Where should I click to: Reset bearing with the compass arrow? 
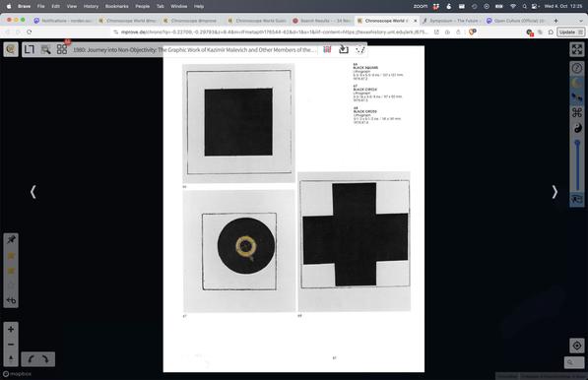click(11, 359)
